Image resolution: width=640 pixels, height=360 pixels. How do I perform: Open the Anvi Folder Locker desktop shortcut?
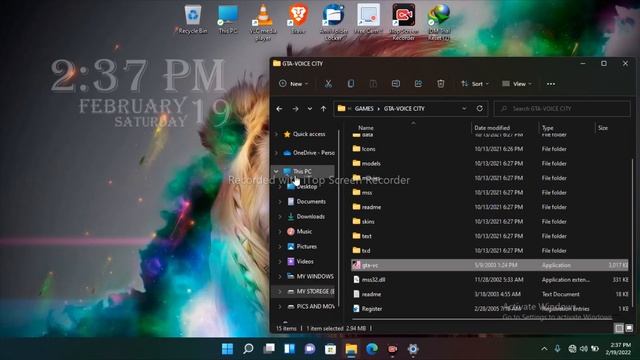[333, 22]
